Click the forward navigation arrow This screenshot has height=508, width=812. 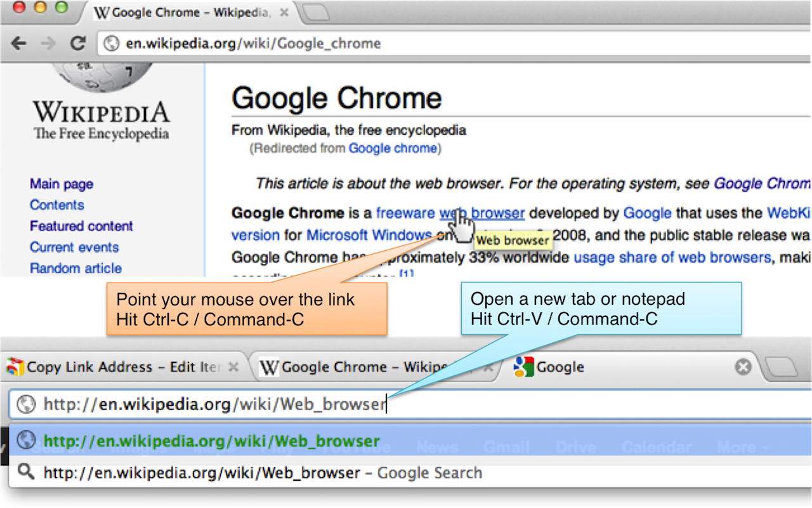coord(48,43)
